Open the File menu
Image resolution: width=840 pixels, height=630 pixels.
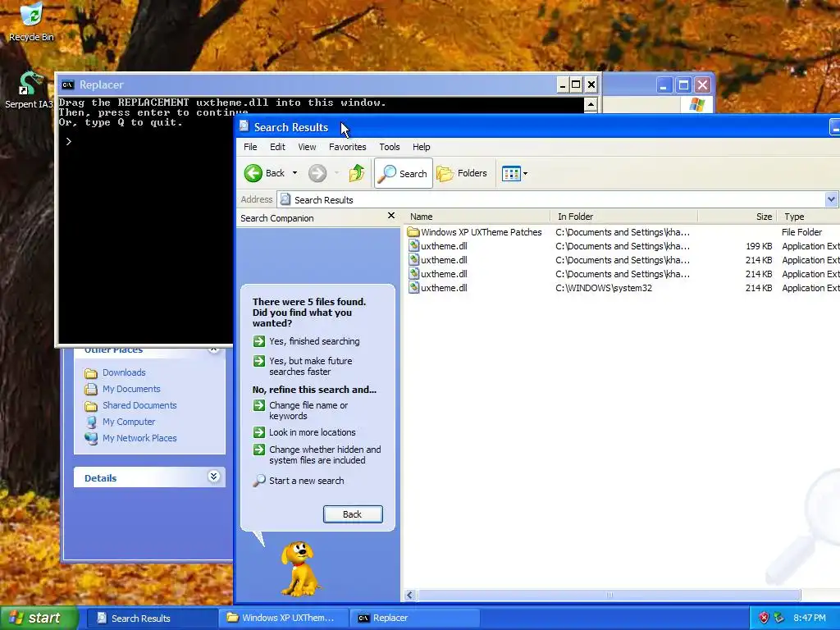250,147
